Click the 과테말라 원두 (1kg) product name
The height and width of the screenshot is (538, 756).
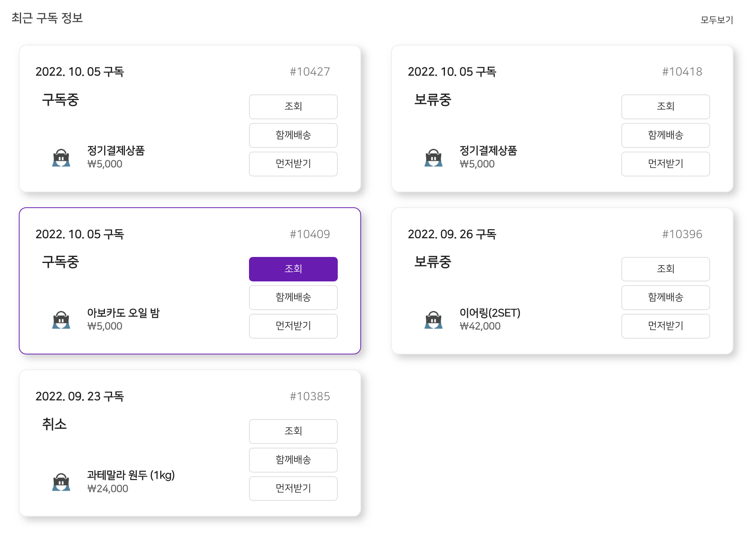coord(131,475)
